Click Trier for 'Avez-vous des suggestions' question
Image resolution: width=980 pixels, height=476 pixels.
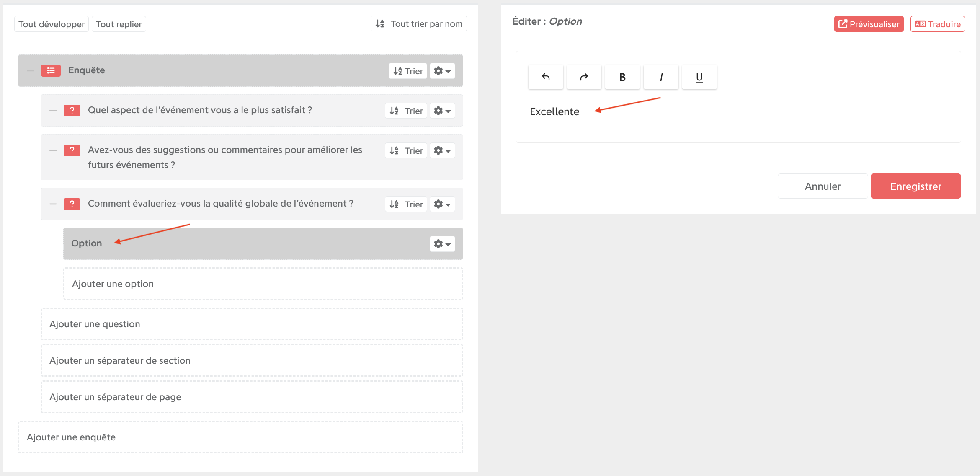coord(406,150)
